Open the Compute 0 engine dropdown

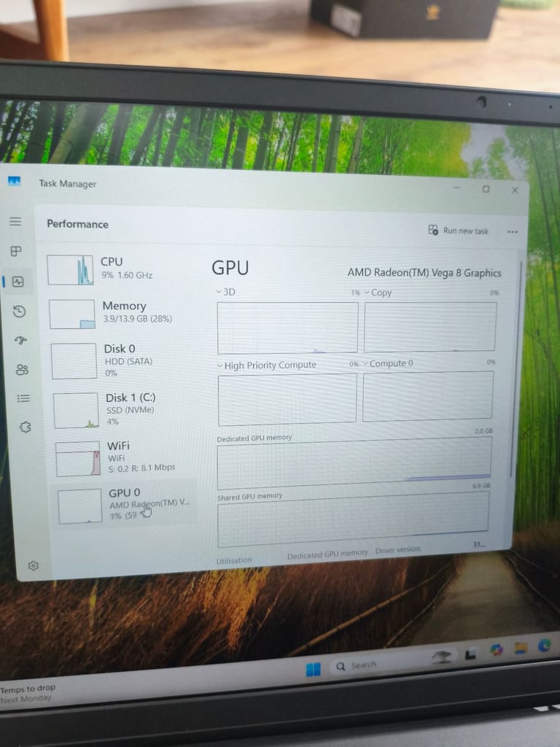coord(388,363)
